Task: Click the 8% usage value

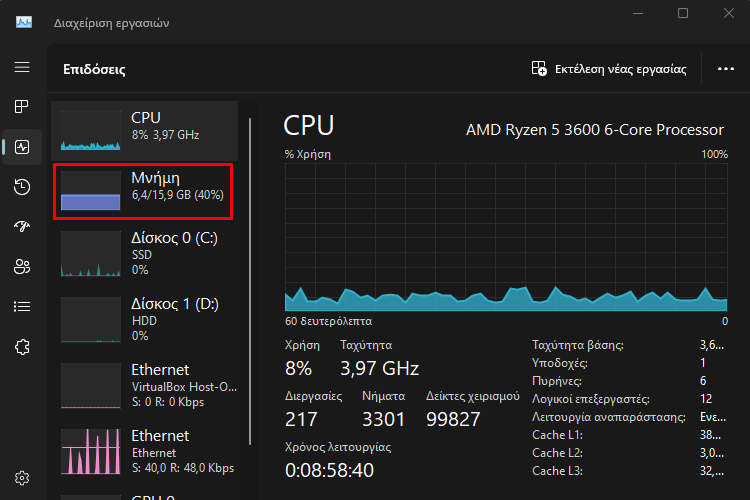Action: [x=298, y=368]
